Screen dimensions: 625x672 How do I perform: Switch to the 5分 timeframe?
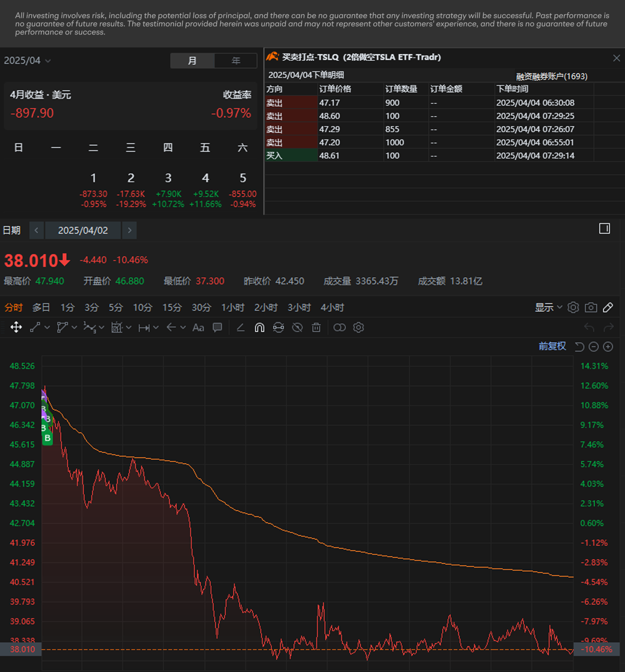(116, 307)
